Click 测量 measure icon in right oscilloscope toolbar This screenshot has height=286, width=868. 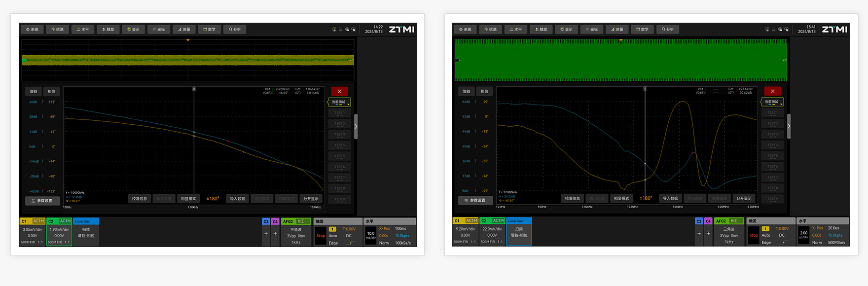click(x=617, y=30)
